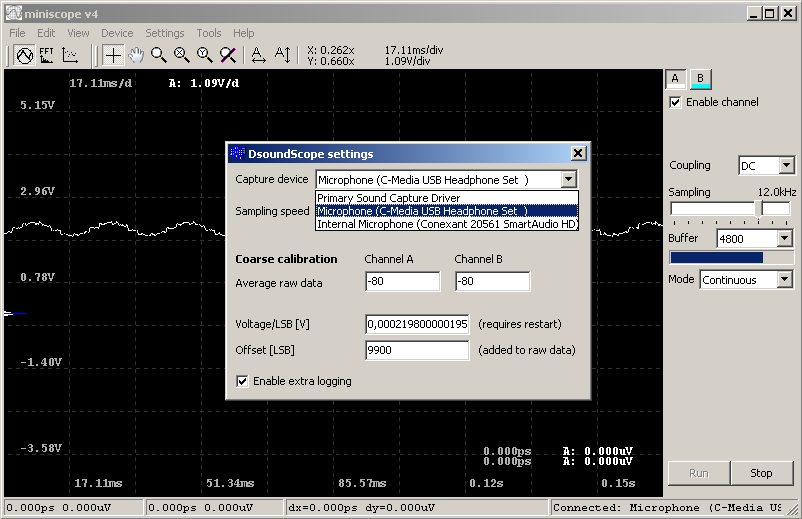The height and width of the screenshot is (519, 802).
Task: Choose Microphone C-Media USB Headphone Set option
Action: pyautogui.click(x=447, y=211)
